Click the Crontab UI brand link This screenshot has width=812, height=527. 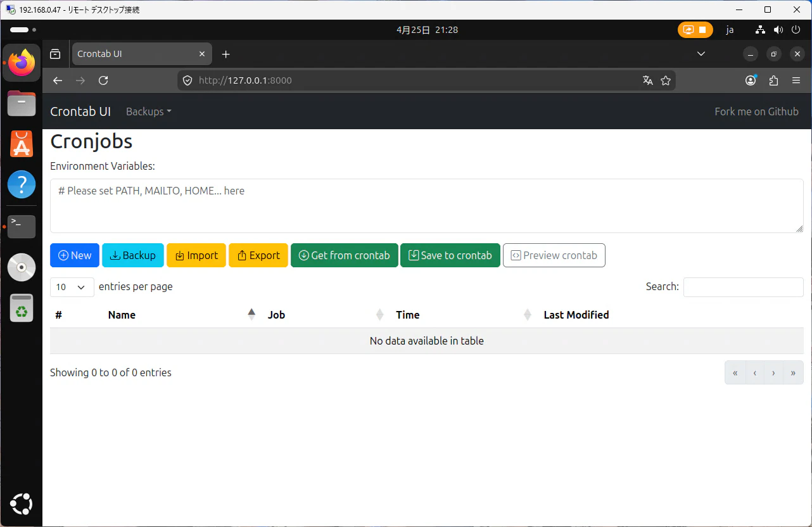point(80,111)
